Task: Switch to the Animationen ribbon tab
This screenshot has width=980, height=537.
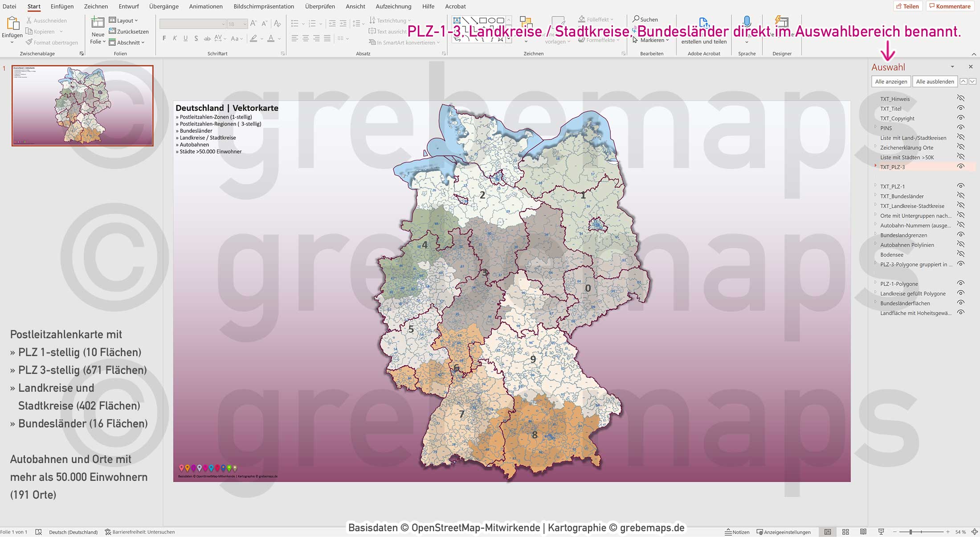Action: [x=206, y=6]
